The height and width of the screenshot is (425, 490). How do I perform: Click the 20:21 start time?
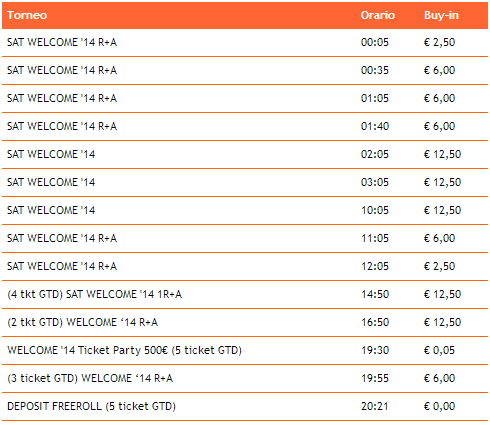(x=375, y=406)
